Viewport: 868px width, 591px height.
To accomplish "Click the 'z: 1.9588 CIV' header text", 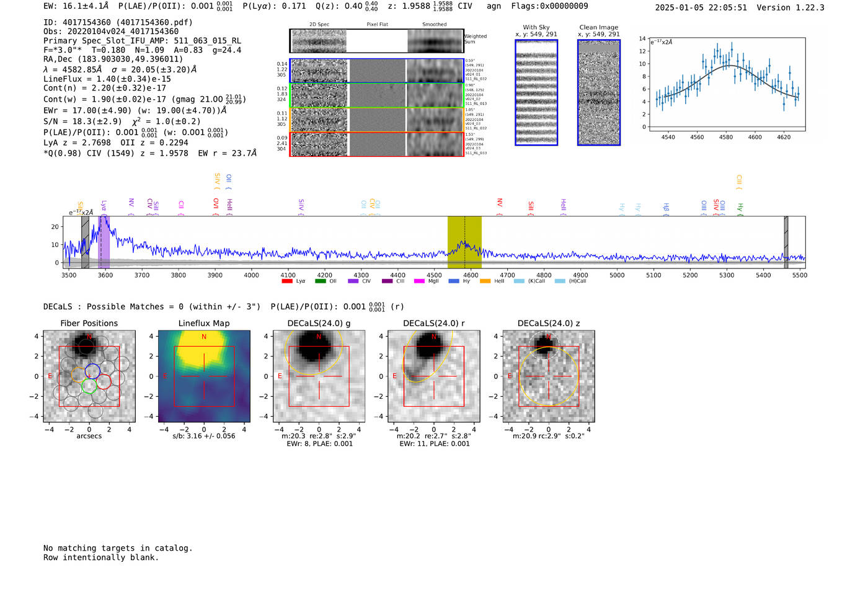I will point(430,6).
